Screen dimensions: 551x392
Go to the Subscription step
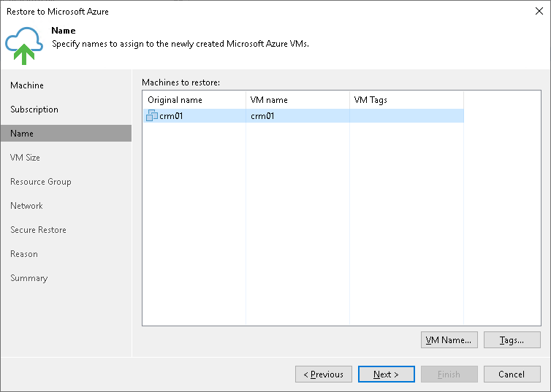pos(34,109)
